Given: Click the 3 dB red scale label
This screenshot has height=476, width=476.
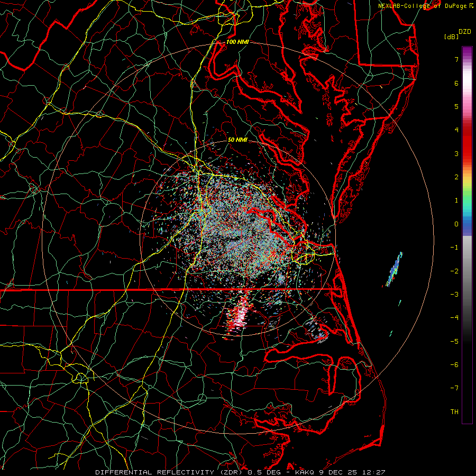Looking at the screenshot, I should (456, 153).
